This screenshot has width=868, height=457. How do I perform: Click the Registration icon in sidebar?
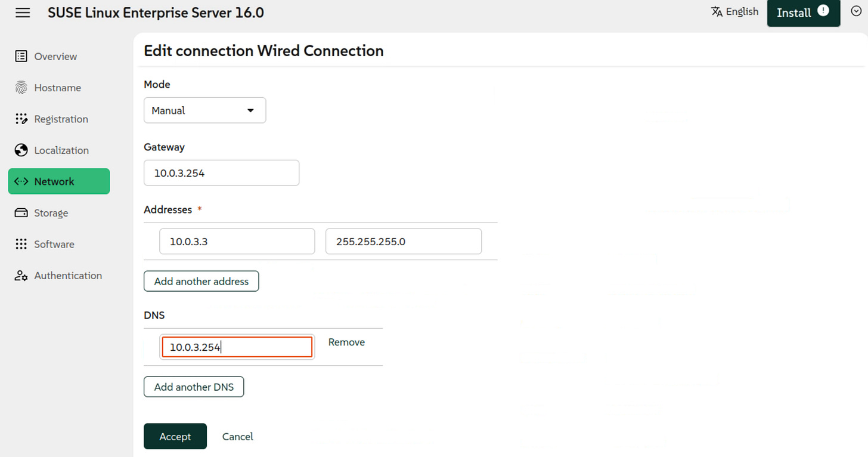(21, 119)
